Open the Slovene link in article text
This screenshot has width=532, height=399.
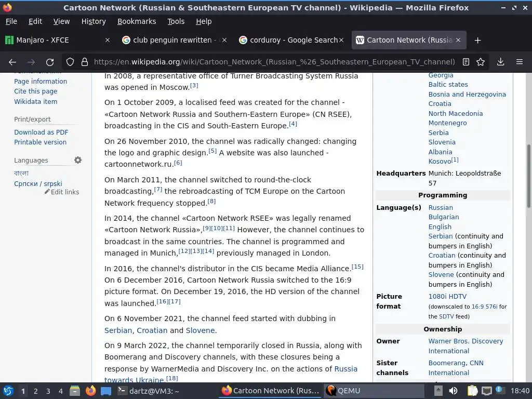[200, 330]
